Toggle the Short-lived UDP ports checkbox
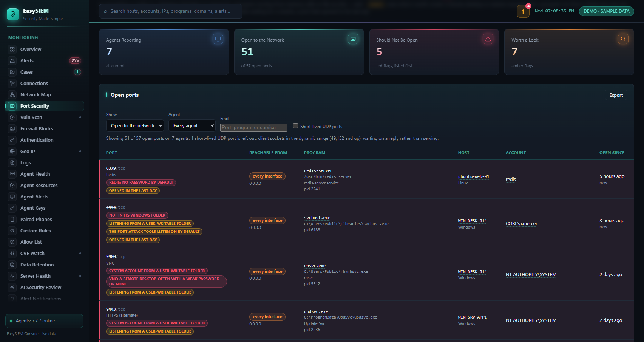This screenshot has width=644, height=342. [295, 126]
